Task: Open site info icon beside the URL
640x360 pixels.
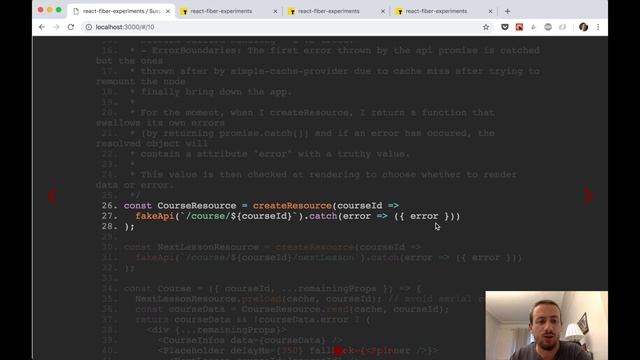Action: (88, 27)
